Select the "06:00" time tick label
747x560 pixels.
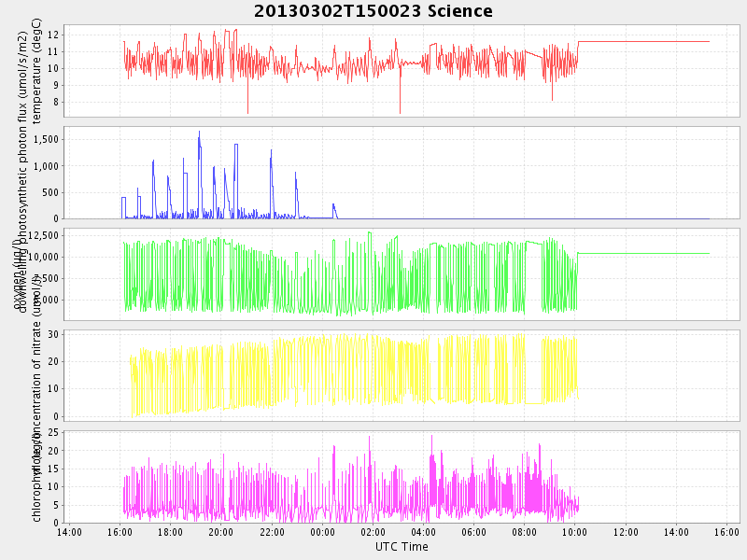pyautogui.click(x=473, y=532)
